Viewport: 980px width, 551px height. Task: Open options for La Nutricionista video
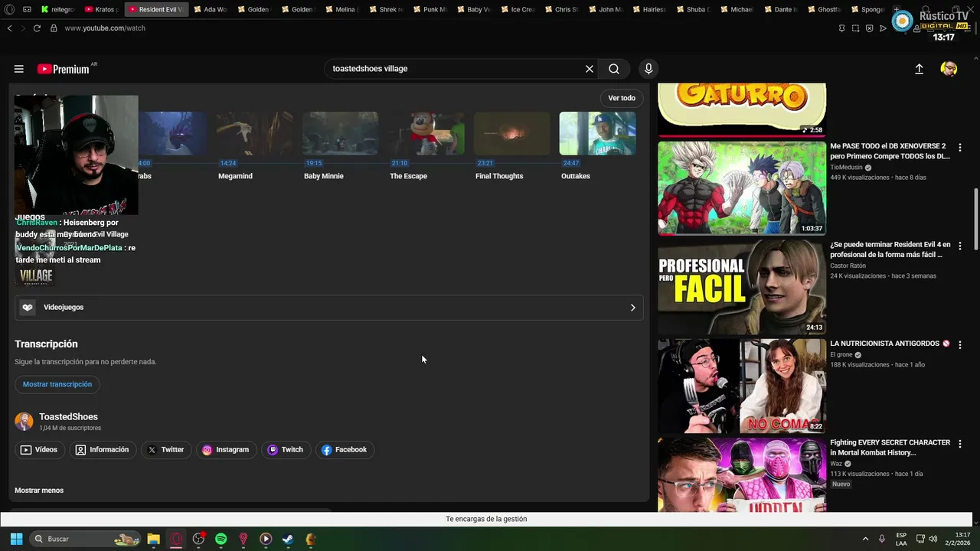(960, 344)
